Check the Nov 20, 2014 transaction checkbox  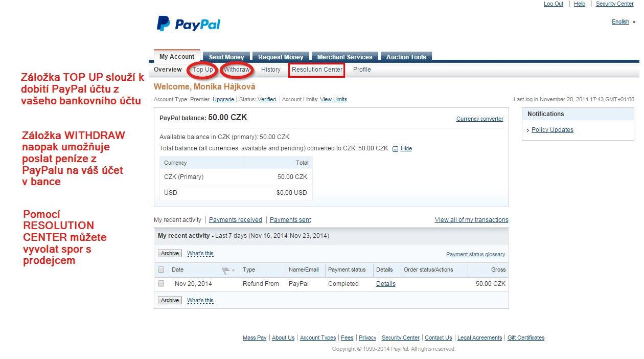(x=161, y=283)
